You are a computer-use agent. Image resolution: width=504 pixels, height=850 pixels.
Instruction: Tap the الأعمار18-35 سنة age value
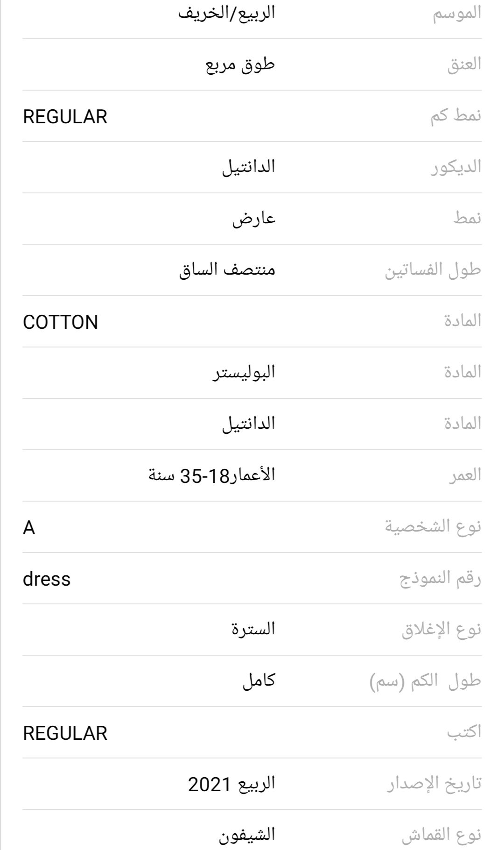212,475
